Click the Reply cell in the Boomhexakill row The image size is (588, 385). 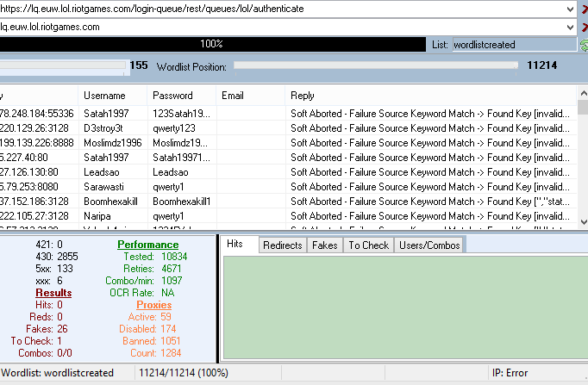coord(430,202)
